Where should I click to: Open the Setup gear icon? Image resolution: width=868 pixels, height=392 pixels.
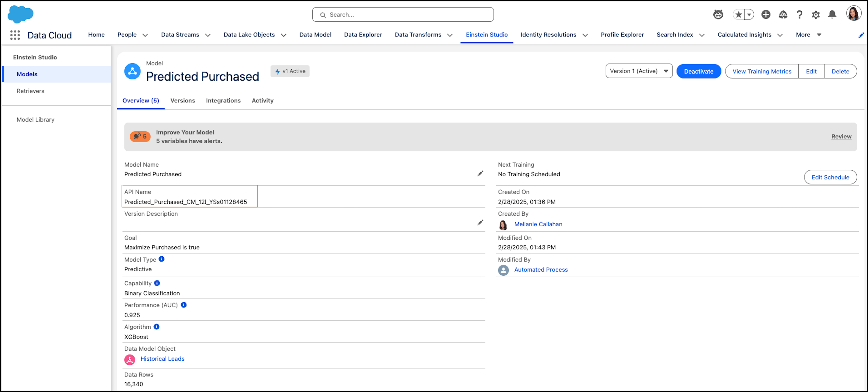click(816, 15)
